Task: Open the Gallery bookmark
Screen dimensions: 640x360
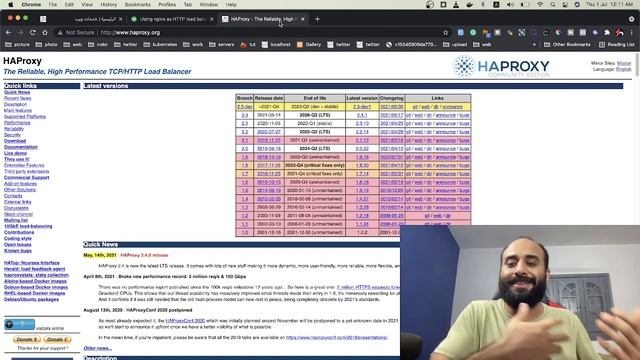Action: pos(309,44)
